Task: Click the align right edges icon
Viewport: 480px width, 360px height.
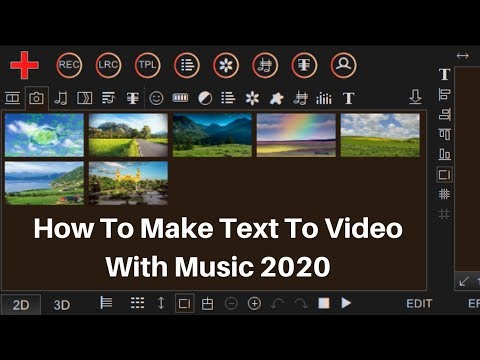Action: pyautogui.click(x=445, y=114)
